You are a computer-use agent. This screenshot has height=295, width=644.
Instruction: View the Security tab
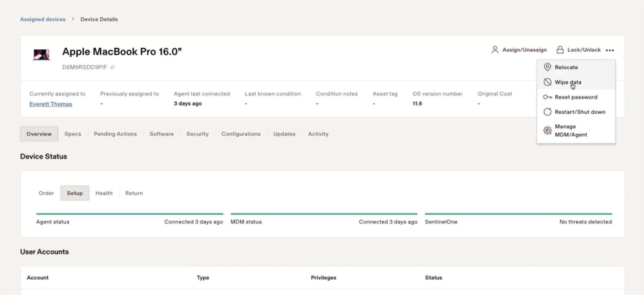point(197,134)
